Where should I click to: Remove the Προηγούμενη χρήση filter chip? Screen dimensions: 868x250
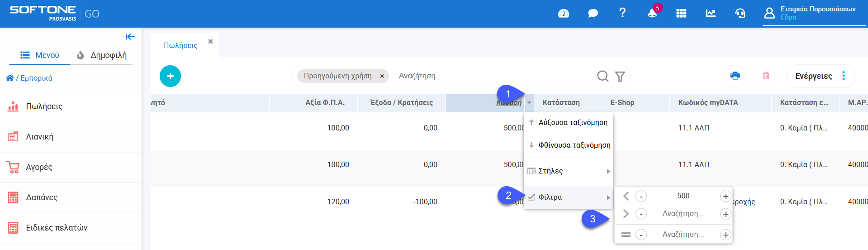pyautogui.click(x=382, y=76)
